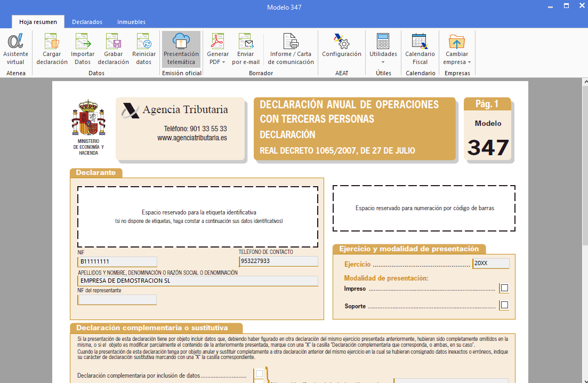Click the Ejercicio field 20XX
Viewport: 588px width, 383px height.
pos(491,264)
